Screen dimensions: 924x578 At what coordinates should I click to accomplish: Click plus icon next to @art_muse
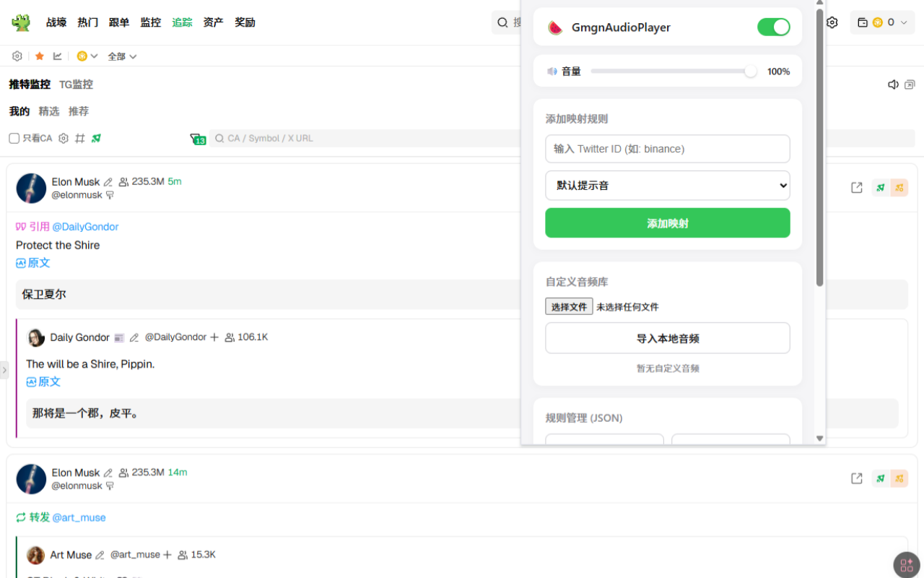click(x=167, y=555)
